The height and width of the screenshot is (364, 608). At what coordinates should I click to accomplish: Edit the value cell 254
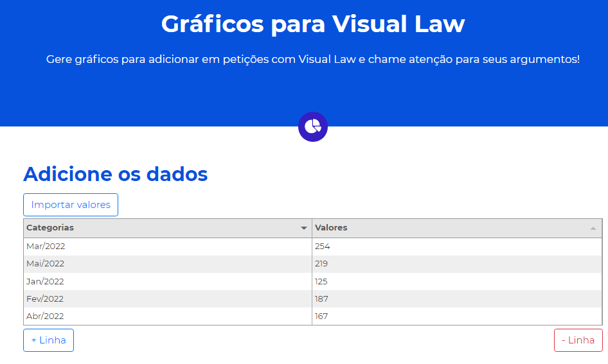457,247
